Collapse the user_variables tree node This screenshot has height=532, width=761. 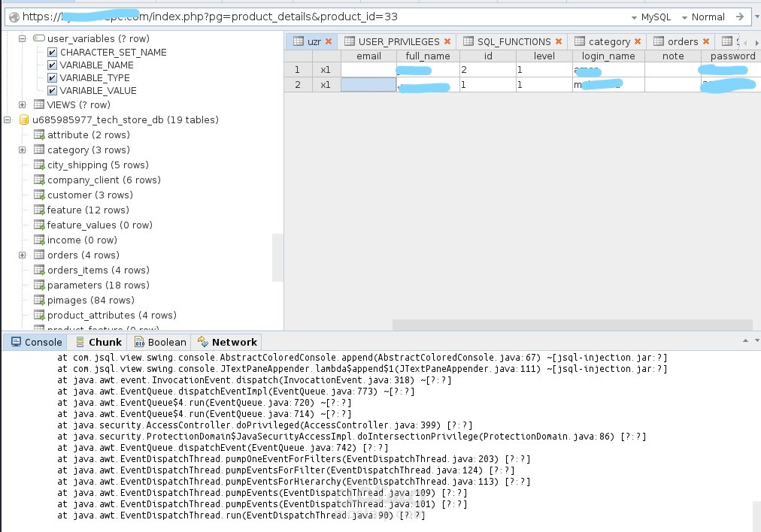click(23, 38)
